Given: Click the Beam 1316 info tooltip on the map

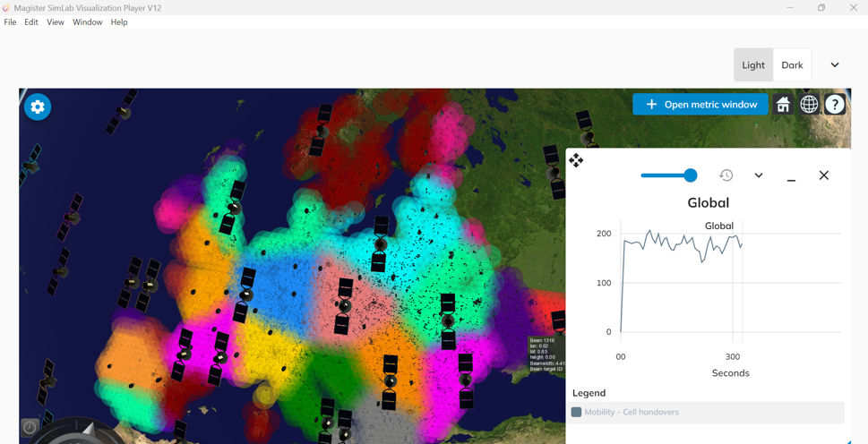Looking at the screenshot, I should (x=546, y=354).
